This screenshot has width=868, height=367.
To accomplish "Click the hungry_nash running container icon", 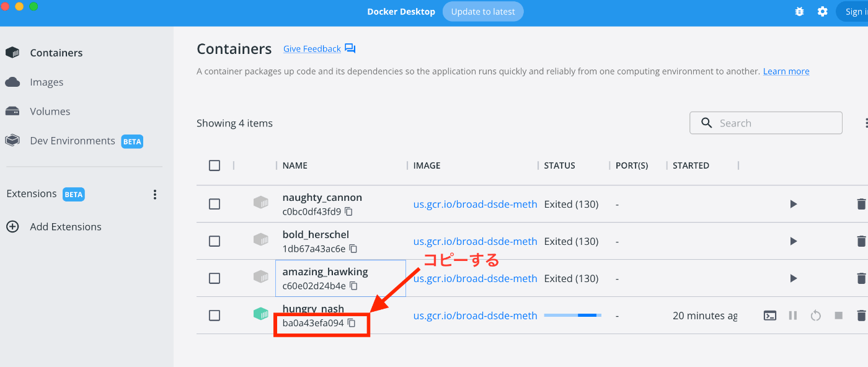I will click(261, 314).
